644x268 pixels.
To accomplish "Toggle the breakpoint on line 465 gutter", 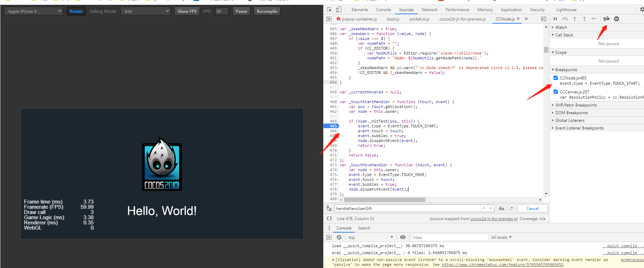I will [332, 126].
